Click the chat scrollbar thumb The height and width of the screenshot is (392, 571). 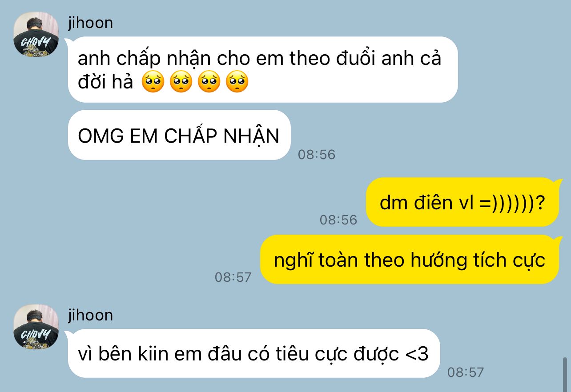click(565, 374)
